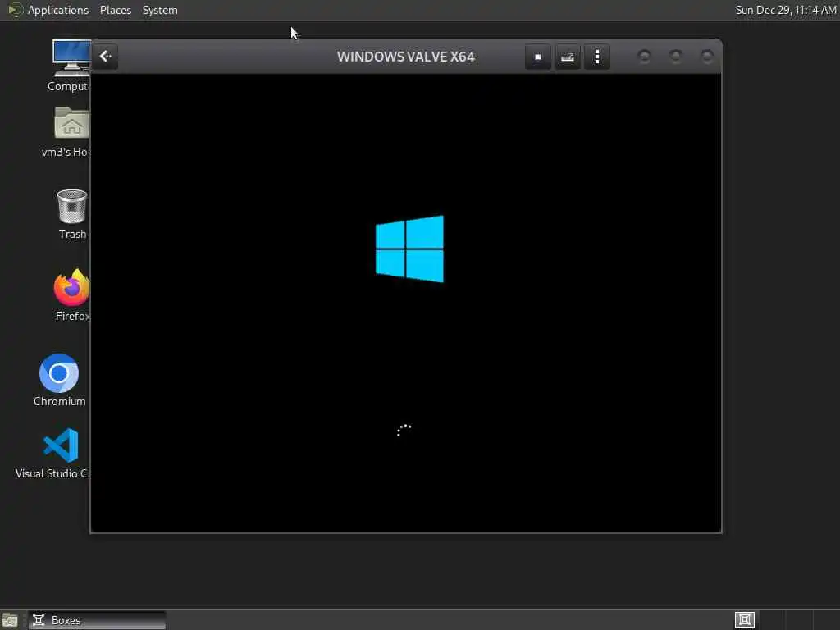Image resolution: width=840 pixels, height=630 pixels.
Task: Click the Boxes taskbar window button
Action: 97,620
